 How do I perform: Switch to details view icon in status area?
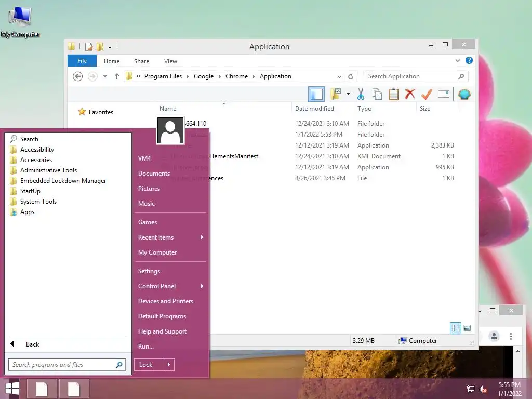[456, 328]
